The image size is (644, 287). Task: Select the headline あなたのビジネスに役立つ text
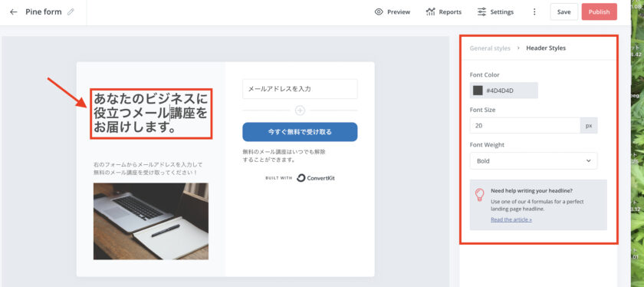coord(151,113)
